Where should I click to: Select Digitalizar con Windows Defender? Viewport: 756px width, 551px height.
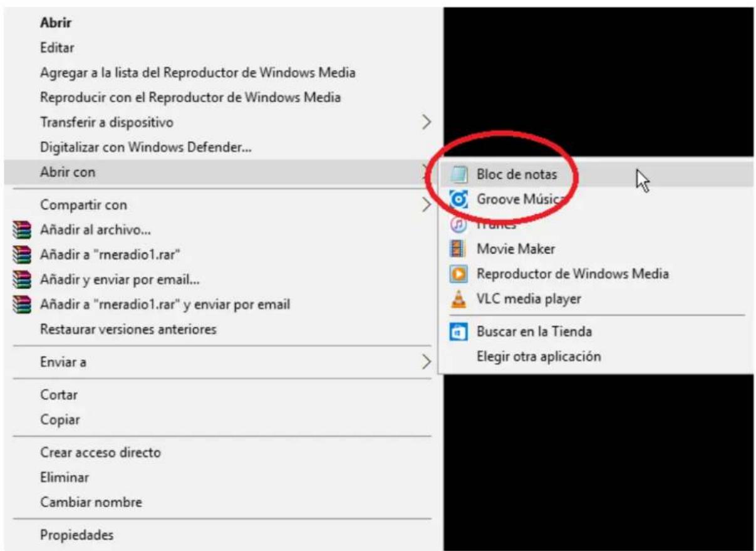pyautogui.click(x=146, y=148)
